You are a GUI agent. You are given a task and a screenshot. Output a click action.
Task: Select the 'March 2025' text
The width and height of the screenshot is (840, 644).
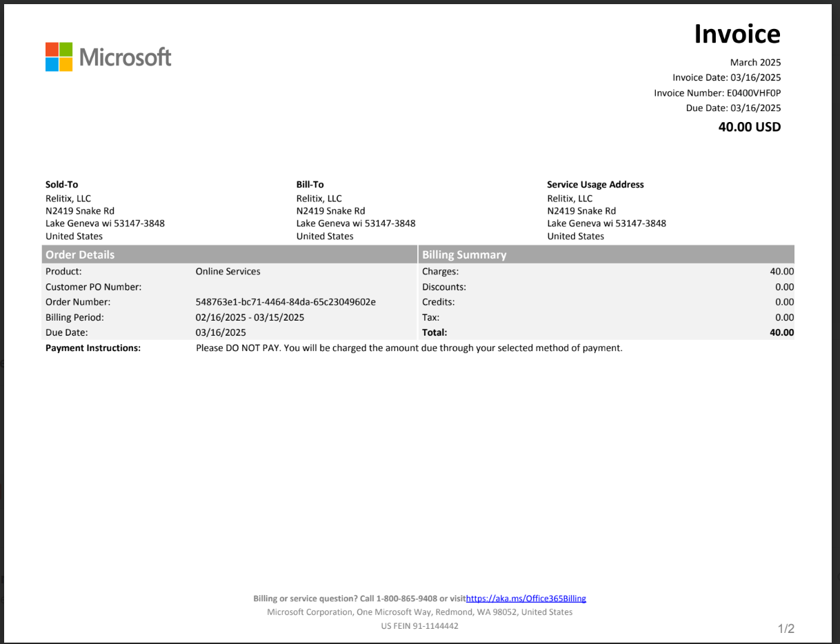[756, 62]
